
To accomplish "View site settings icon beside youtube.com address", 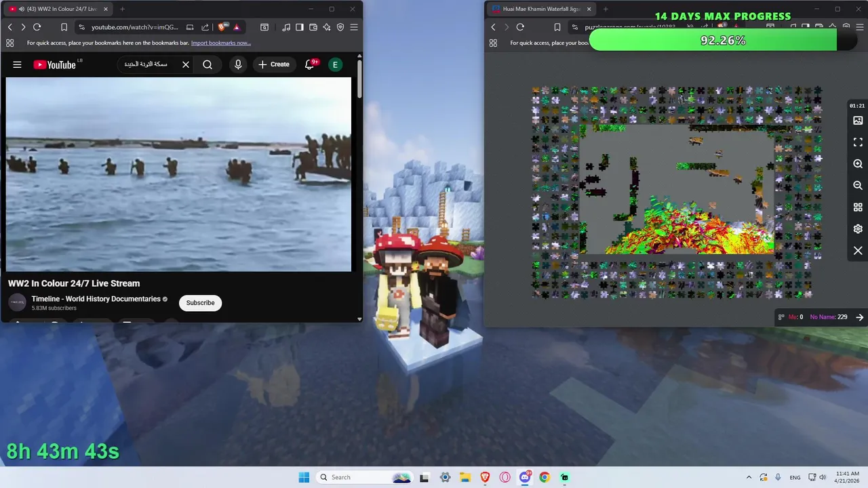I will [81, 27].
